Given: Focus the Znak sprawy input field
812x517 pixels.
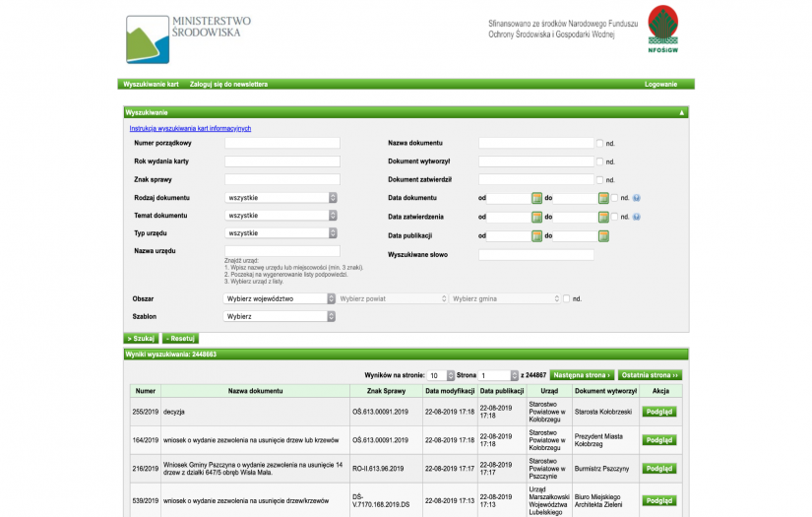Looking at the screenshot, I should click(282, 180).
